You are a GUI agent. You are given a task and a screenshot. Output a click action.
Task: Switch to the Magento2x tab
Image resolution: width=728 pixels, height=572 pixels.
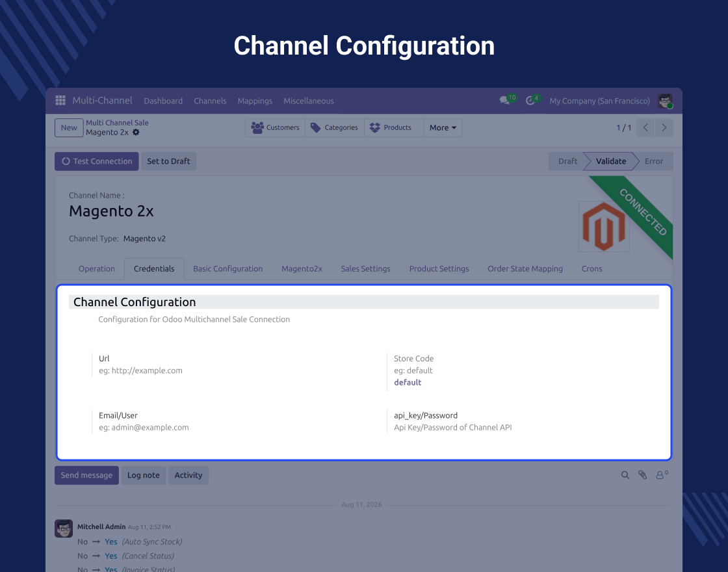click(x=302, y=269)
